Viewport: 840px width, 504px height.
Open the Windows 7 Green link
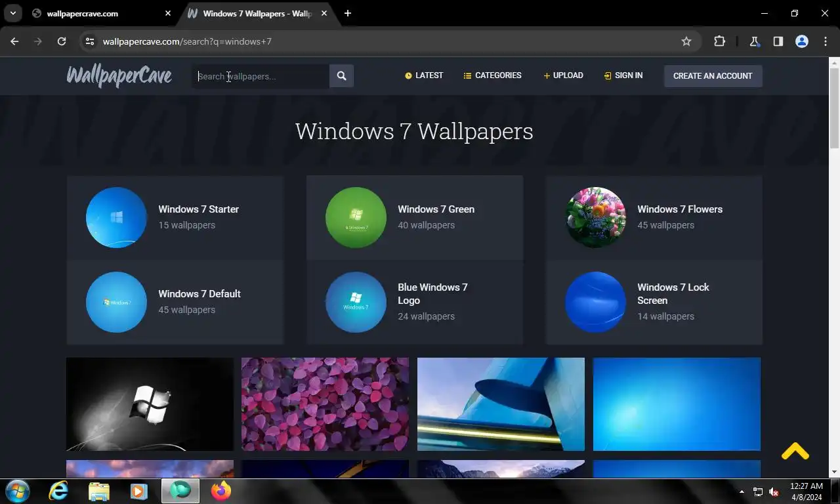pyautogui.click(x=436, y=209)
